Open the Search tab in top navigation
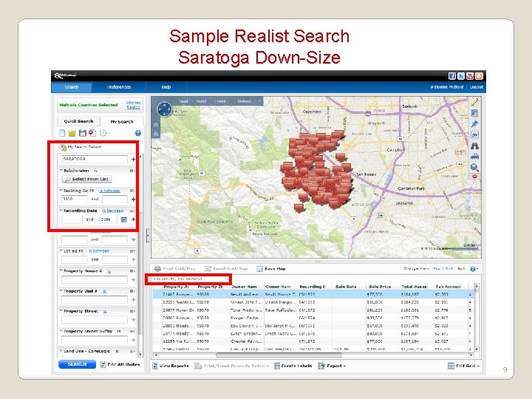The width and height of the screenshot is (532, 399). [x=72, y=87]
